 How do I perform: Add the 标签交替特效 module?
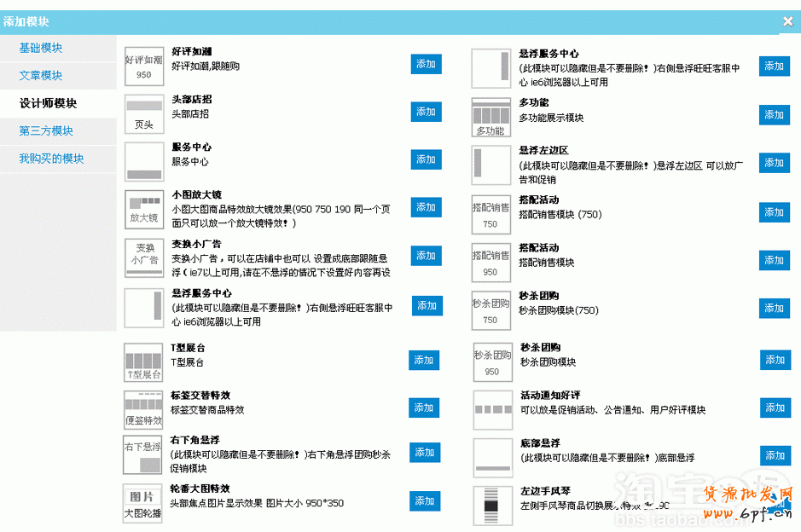pyautogui.click(x=424, y=408)
